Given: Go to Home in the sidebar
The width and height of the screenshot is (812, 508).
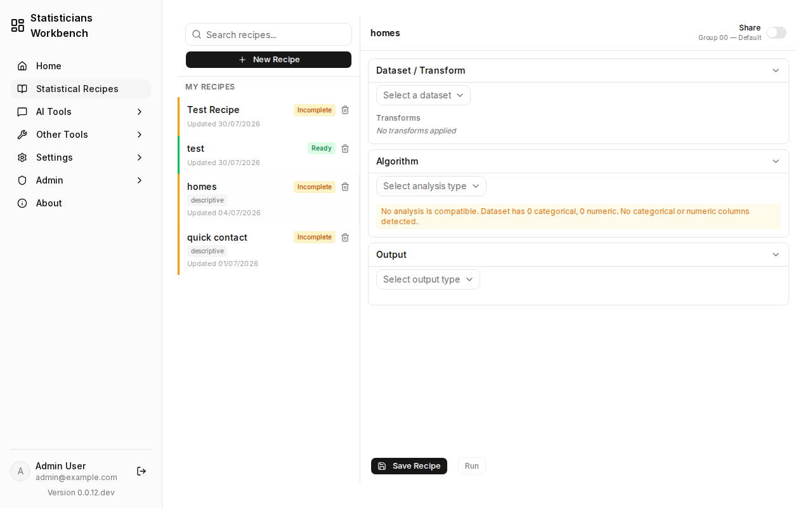Looking at the screenshot, I should (x=81, y=66).
